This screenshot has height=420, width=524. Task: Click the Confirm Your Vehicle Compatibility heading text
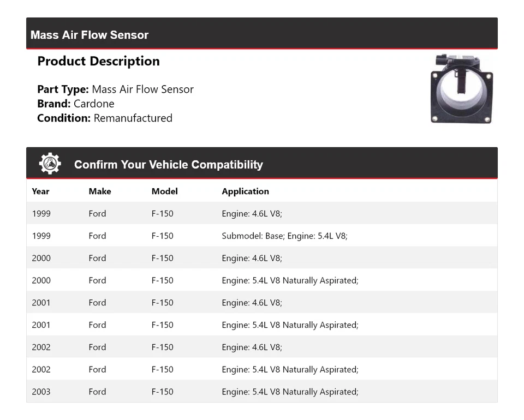pos(168,165)
